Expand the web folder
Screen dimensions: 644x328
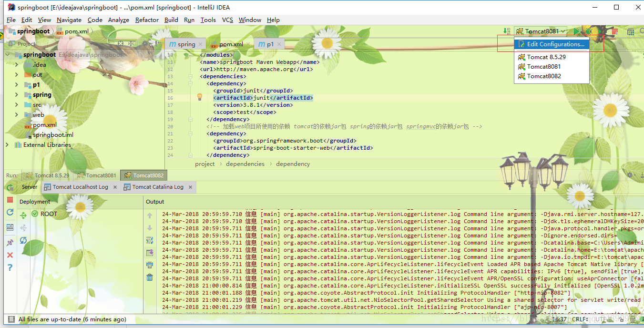[17, 115]
